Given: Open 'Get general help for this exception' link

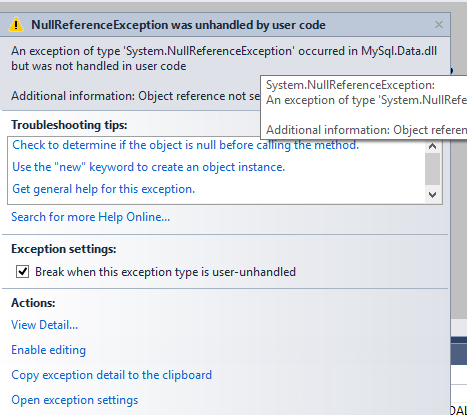Looking at the screenshot, I should tap(104, 189).
